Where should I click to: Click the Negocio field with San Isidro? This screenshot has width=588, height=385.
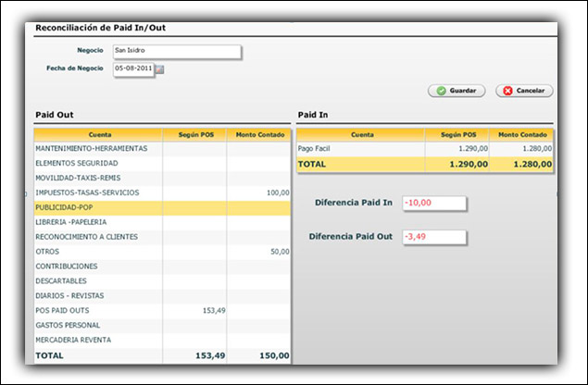pos(175,50)
